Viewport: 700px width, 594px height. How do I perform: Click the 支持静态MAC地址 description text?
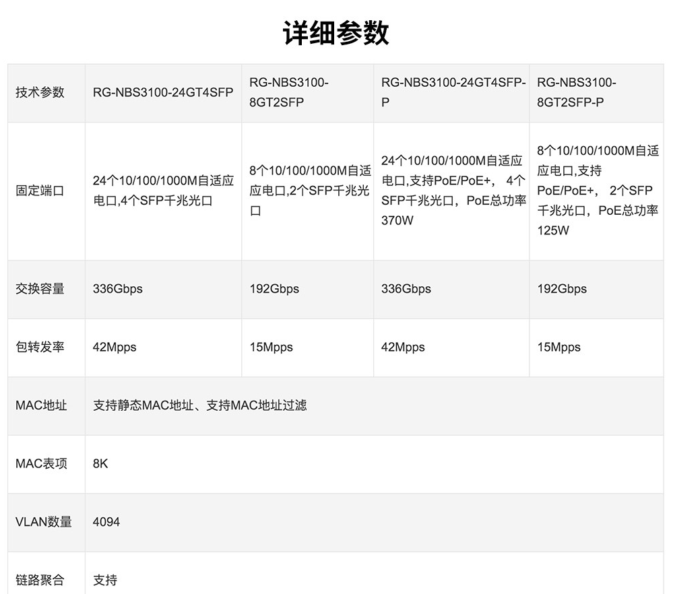tap(199, 405)
